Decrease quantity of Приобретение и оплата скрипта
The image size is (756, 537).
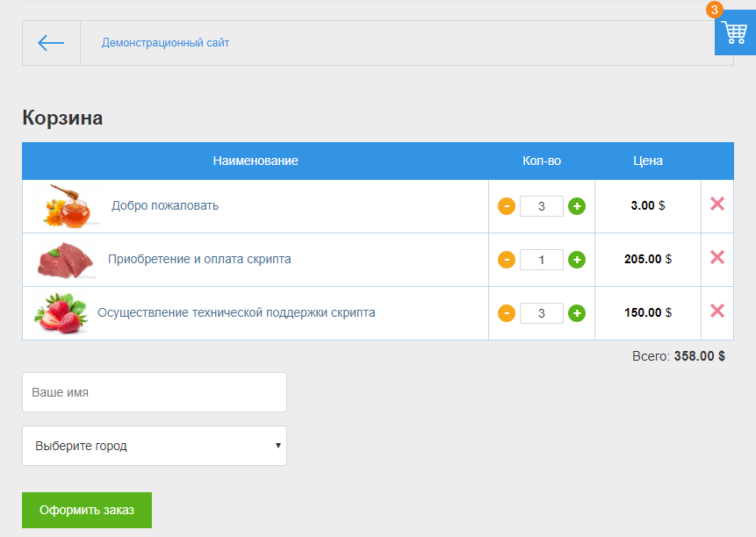click(507, 260)
